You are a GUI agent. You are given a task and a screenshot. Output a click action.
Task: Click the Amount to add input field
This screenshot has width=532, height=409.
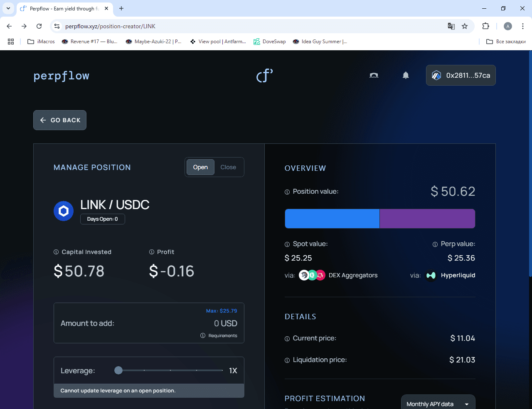click(x=149, y=323)
